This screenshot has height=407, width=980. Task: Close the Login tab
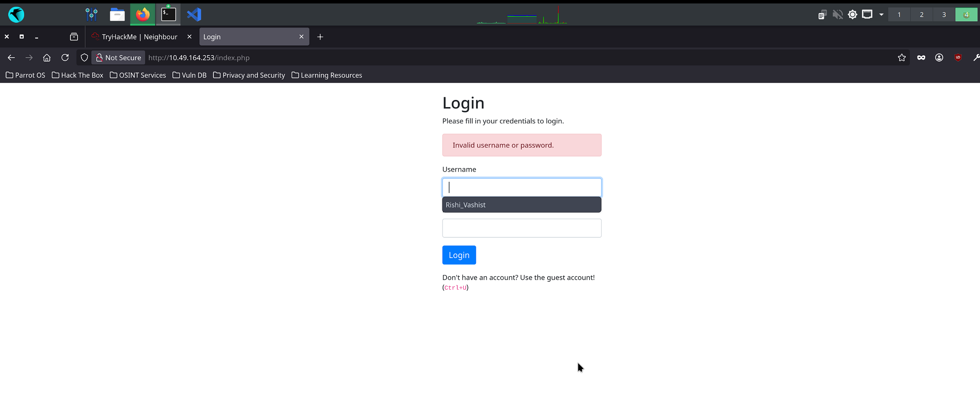(x=301, y=37)
